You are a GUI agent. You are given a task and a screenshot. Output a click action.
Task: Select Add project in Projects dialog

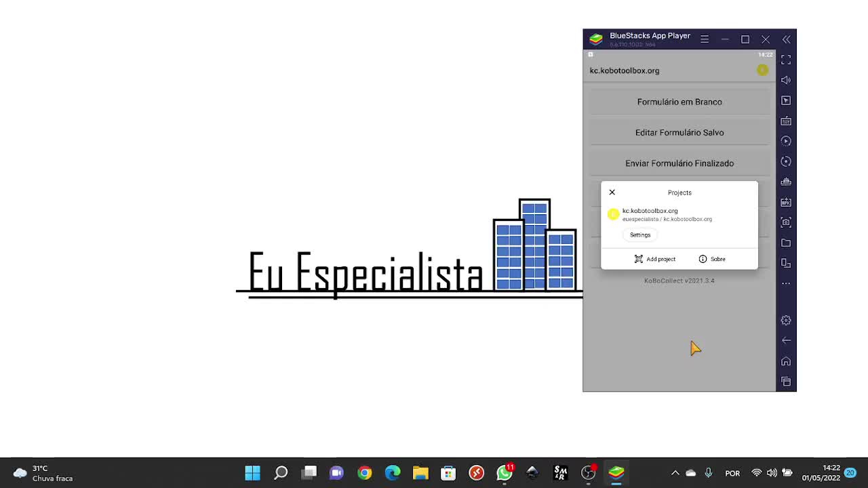tap(655, 259)
